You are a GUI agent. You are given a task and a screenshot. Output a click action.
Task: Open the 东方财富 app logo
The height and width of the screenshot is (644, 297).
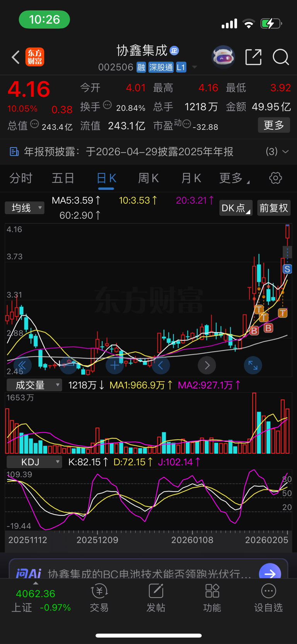(35, 57)
